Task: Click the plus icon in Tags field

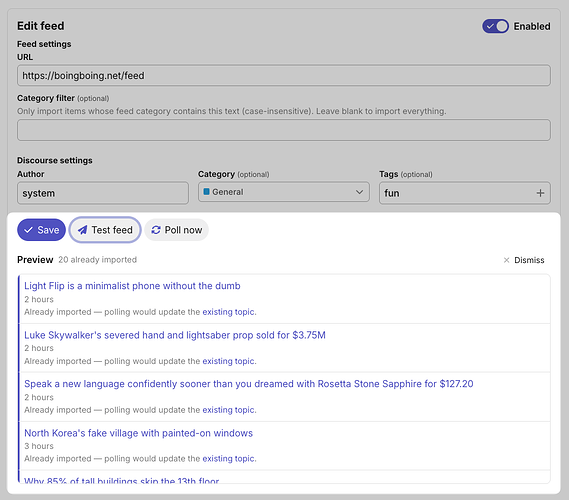Action: tap(540, 193)
